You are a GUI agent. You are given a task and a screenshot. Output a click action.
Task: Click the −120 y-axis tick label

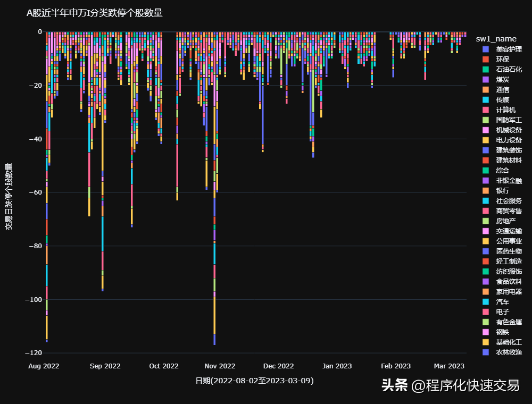coord(34,353)
